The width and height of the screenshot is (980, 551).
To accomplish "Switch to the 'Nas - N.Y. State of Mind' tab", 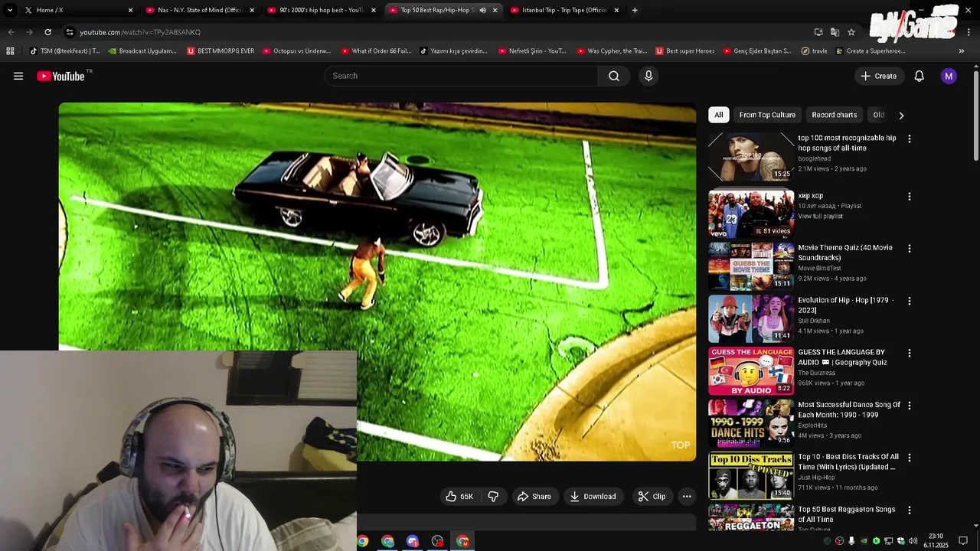I will tap(199, 10).
